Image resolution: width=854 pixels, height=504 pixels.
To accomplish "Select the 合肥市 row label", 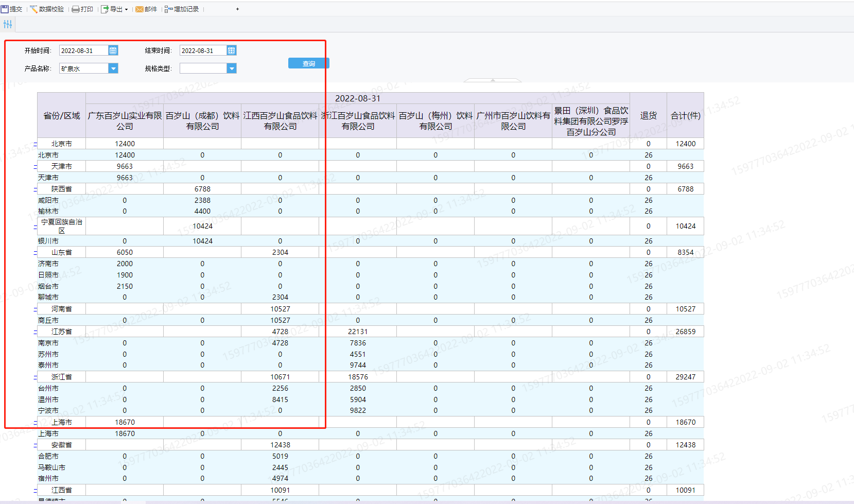I will (48, 456).
